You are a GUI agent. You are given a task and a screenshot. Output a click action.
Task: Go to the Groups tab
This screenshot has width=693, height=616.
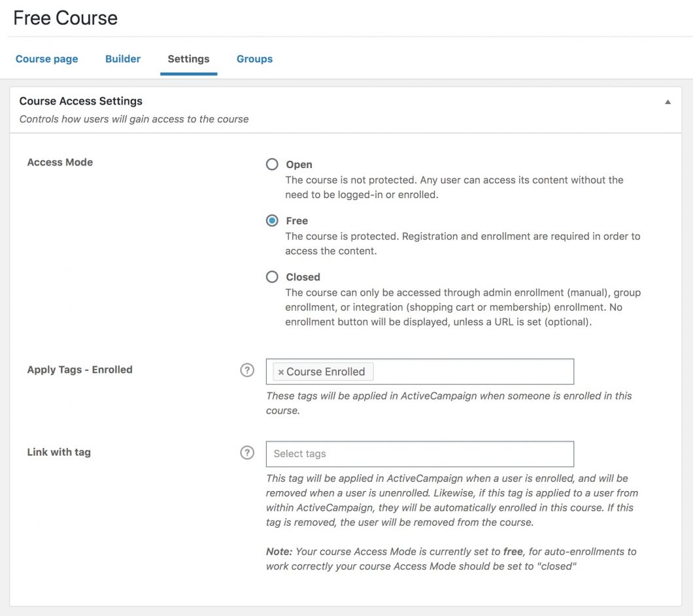[x=254, y=59]
